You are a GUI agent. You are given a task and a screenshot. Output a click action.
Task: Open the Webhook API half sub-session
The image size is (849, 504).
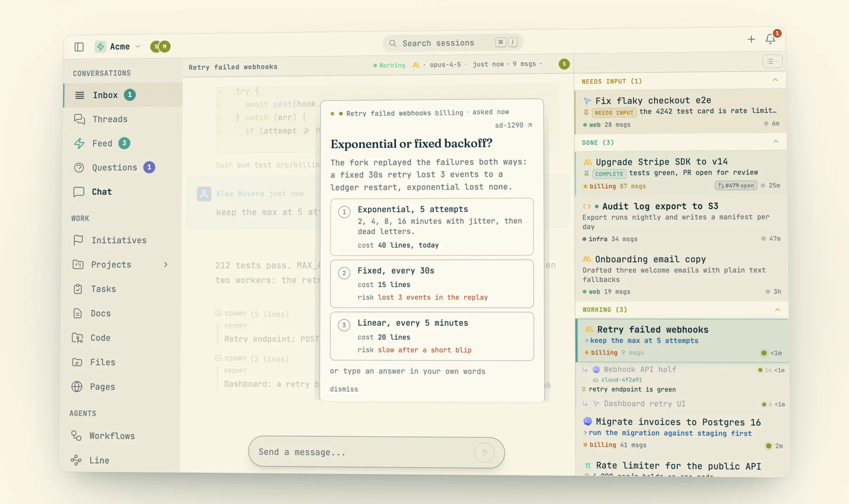683,379
